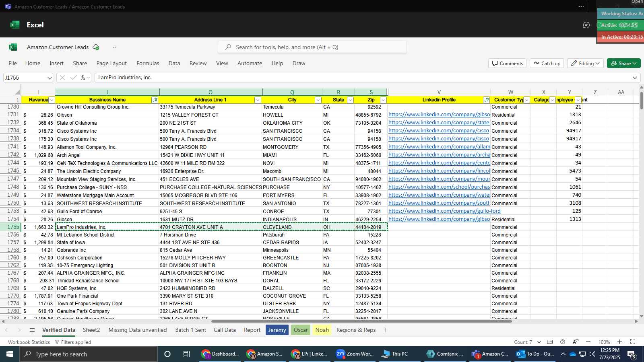This screenshot has width=644, height=362.
Task: Click the 100% zoom level
Action: pyautogui.click(x=604, y=342)
